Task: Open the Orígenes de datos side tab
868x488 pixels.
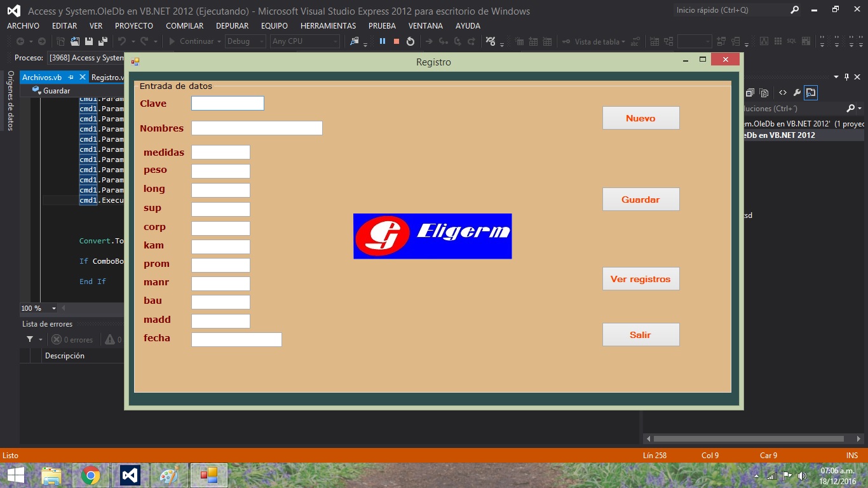Action: (10, 100)
